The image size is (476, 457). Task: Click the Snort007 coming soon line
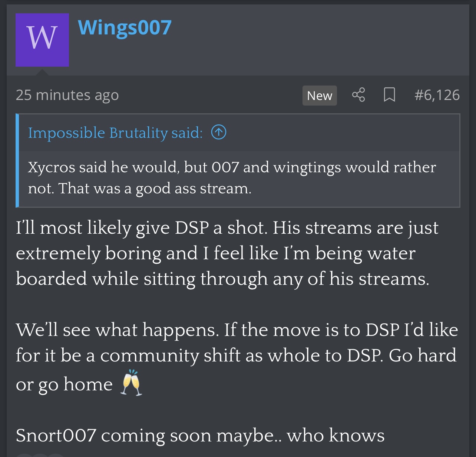[200, 436]
